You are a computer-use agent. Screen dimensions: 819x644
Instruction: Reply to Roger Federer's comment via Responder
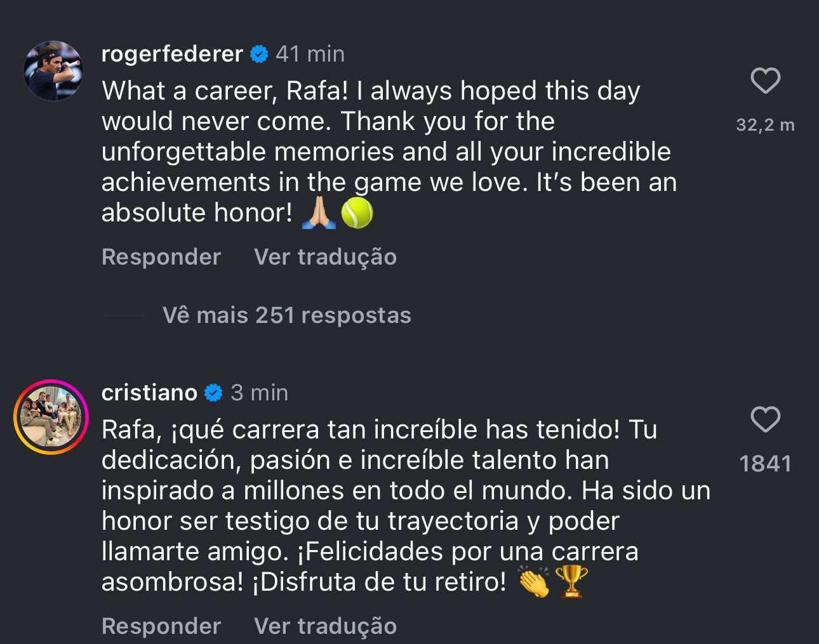(x=161, y=256)
